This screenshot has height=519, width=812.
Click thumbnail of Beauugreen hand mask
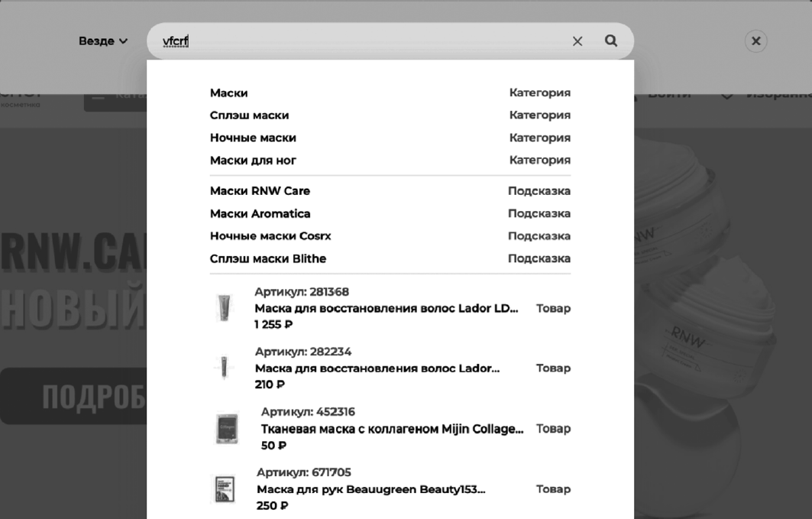(x=223, y=489)
